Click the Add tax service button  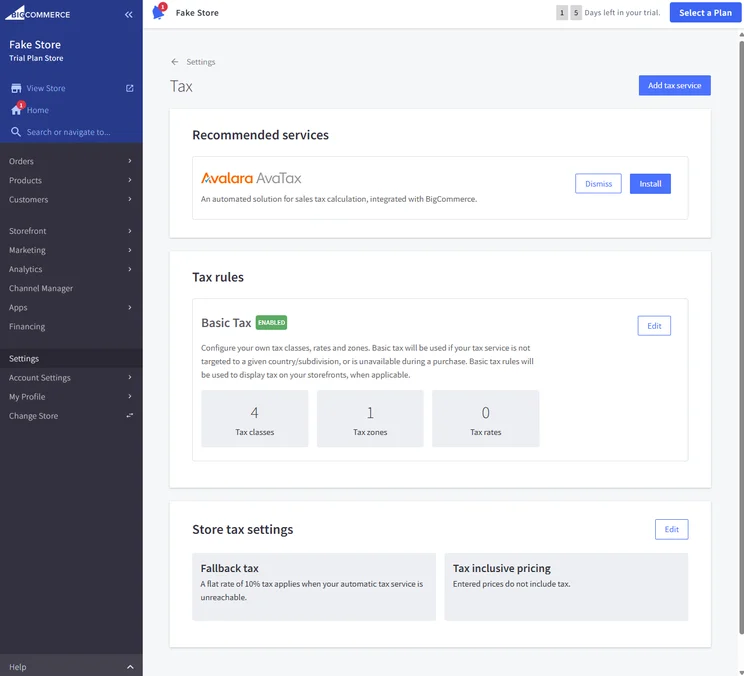pos(674,85)
